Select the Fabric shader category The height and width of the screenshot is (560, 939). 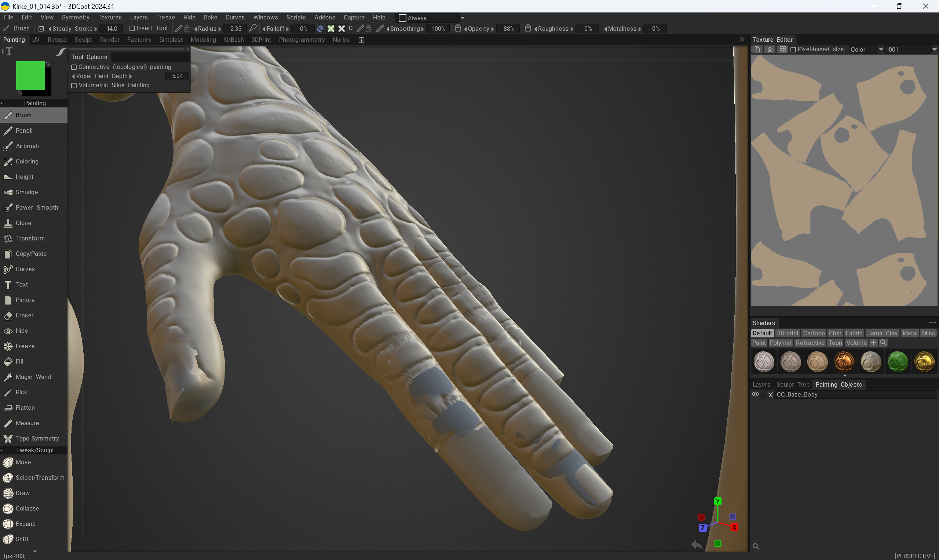point(854,333)
